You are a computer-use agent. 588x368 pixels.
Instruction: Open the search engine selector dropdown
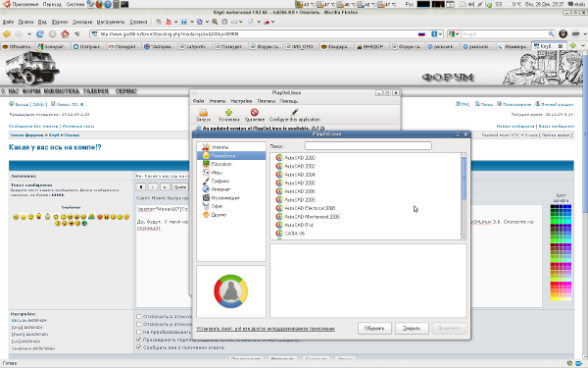[x=454, y=33]
